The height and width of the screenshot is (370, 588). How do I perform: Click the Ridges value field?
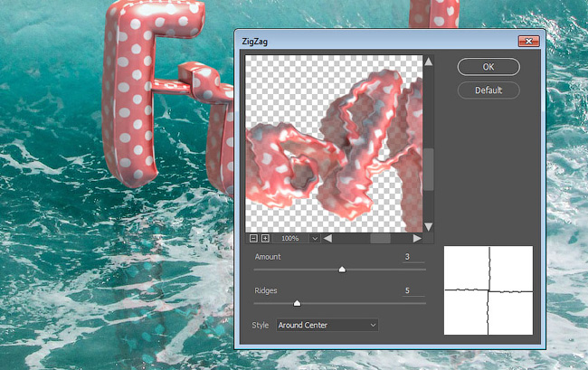(x=413, y=290)
